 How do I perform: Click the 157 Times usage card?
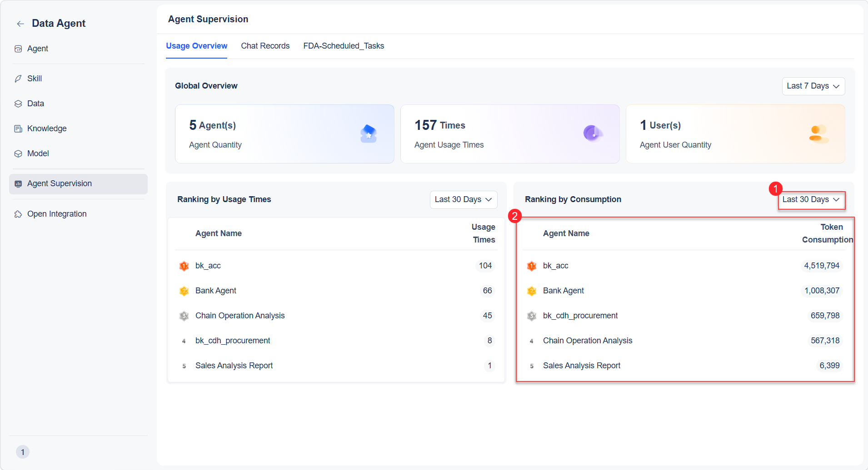point(510,134)
